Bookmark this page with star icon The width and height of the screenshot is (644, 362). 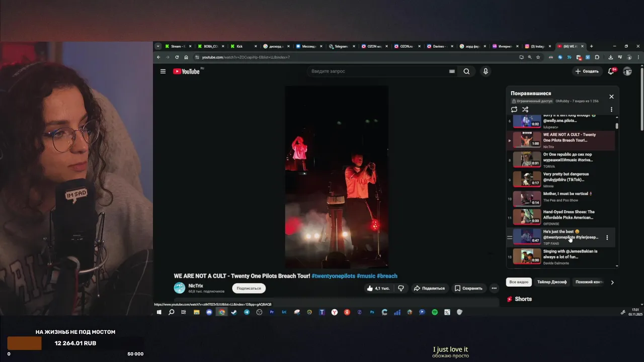coord(538,57)
